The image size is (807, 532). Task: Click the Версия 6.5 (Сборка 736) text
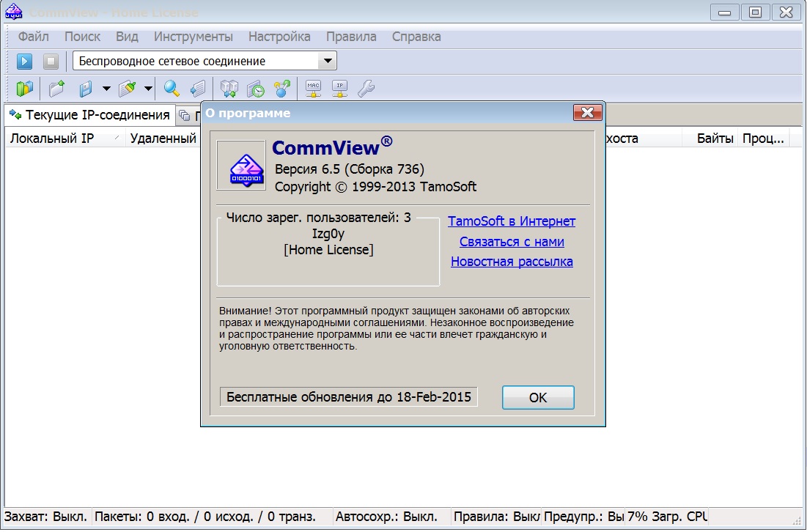click(x=350, y=169)
